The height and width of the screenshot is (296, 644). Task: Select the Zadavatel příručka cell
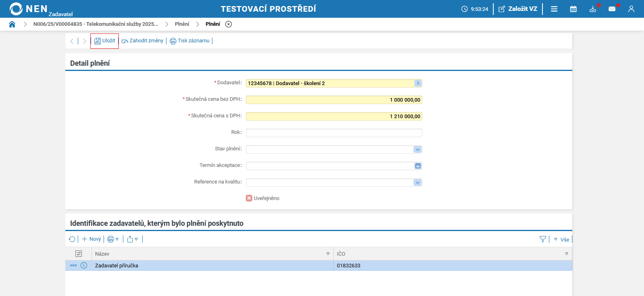click(x=212, y=265)
